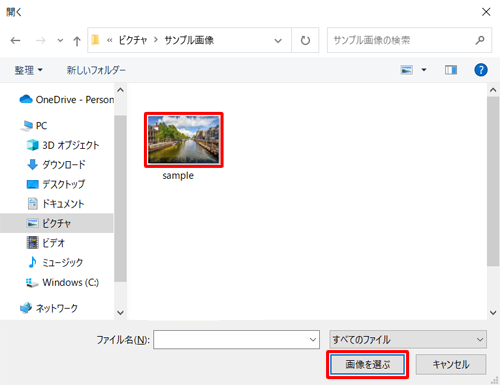Go back with the left arrow

[x=15, y=41]
